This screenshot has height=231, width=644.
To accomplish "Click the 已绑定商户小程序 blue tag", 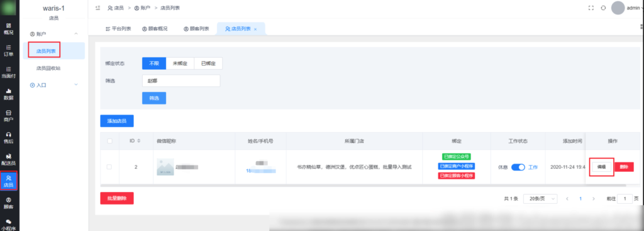I will click(457, 166).
